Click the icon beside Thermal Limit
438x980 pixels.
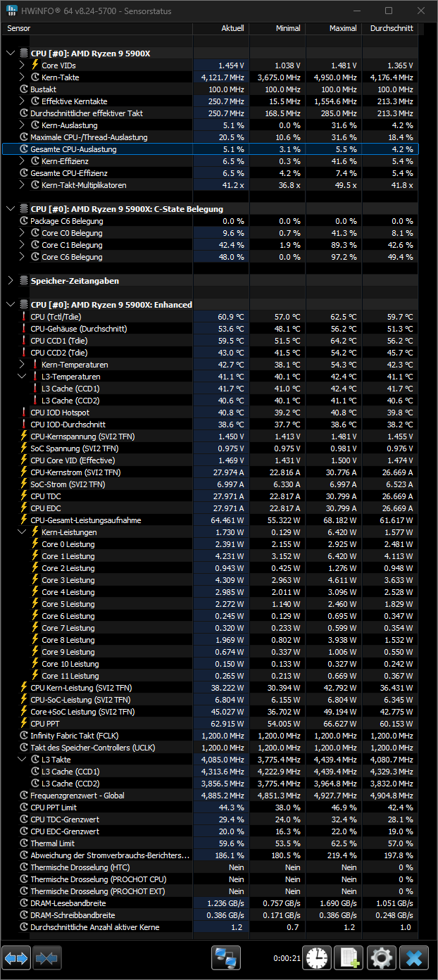pyautogui.click(x=24, y=843)
